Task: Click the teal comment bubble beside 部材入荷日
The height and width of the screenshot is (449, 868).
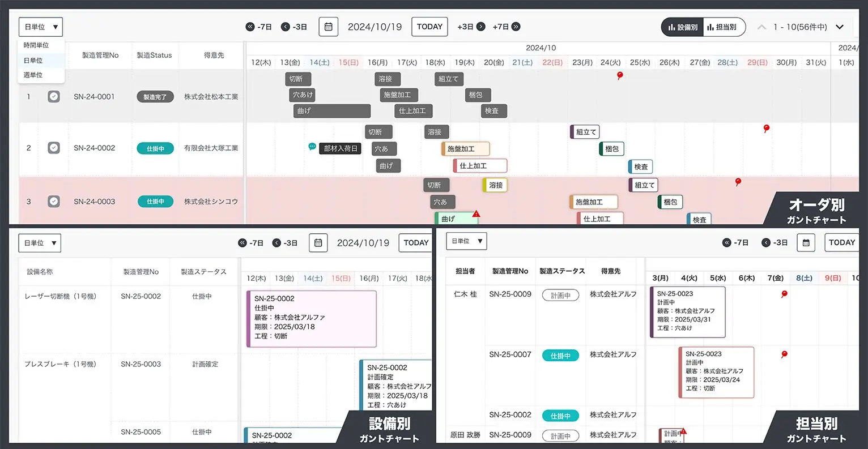Action: tap(312, 147)
